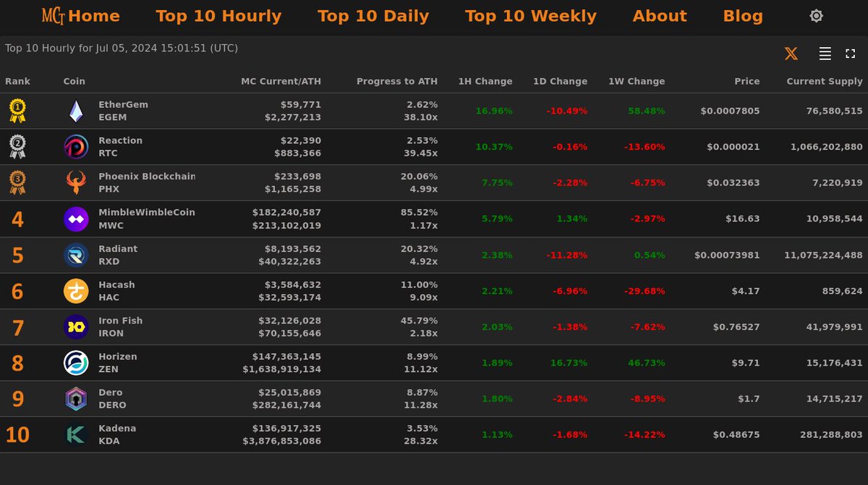Image resolution: width=868 pixels, height=485 pixels.
Task: Sort by 1H Change column header
Action: [485, 81]
